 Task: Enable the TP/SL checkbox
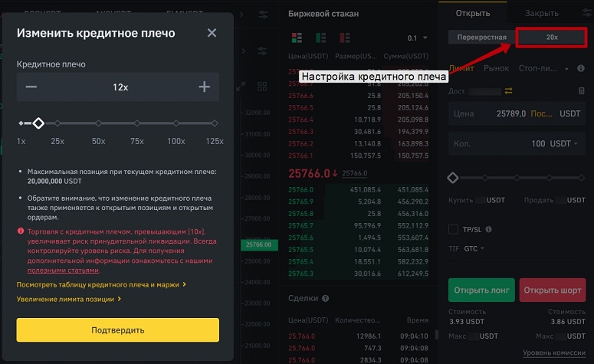[453, 229]
